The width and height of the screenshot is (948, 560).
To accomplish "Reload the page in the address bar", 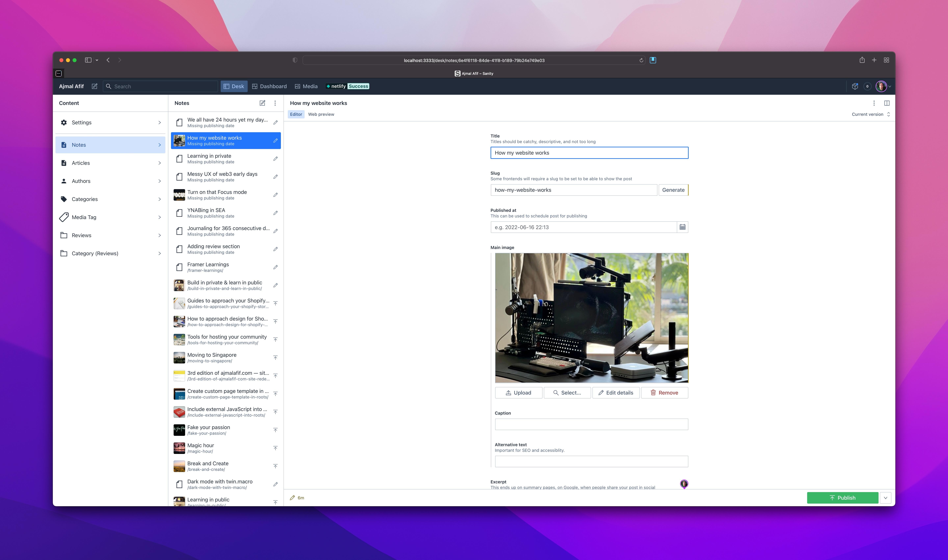I will [x=641, y=60].
